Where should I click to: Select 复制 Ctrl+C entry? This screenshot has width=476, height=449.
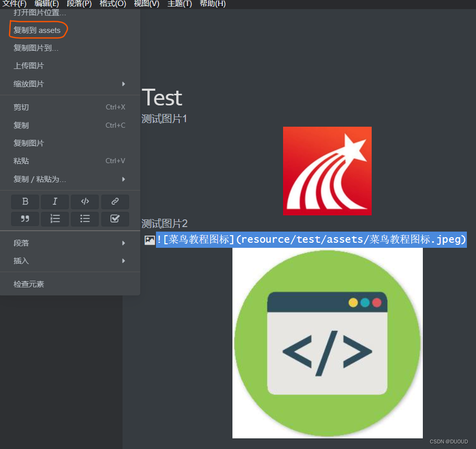[70, 125]
